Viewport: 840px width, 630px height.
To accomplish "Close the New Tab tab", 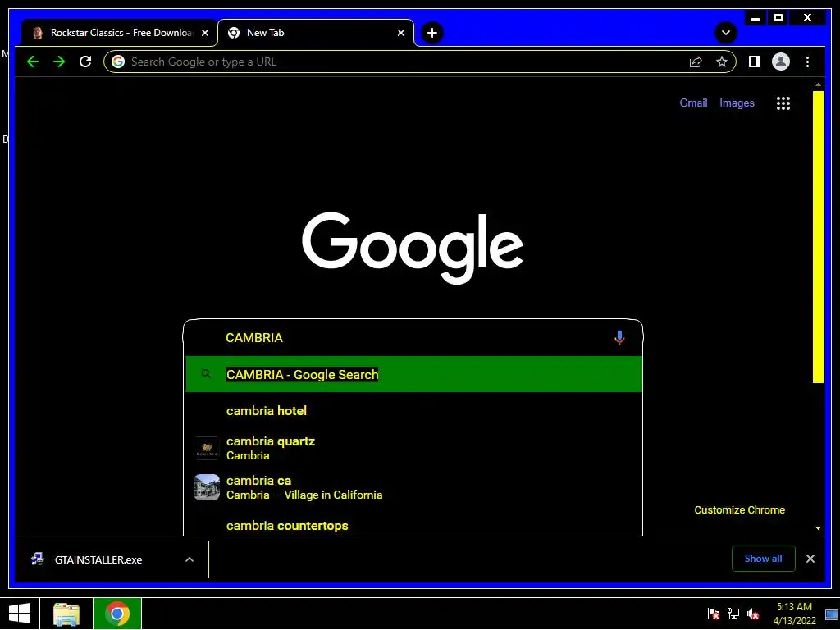I will [x=400, y=33].
